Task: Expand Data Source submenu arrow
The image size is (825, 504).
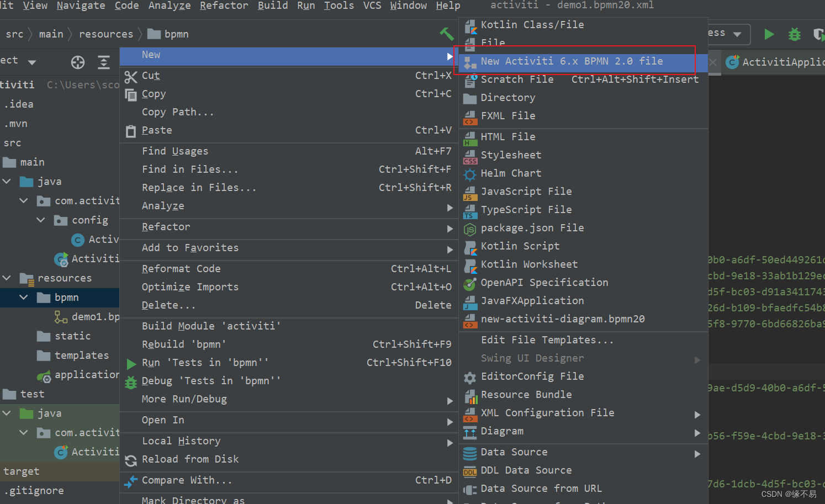Action: 697,454
